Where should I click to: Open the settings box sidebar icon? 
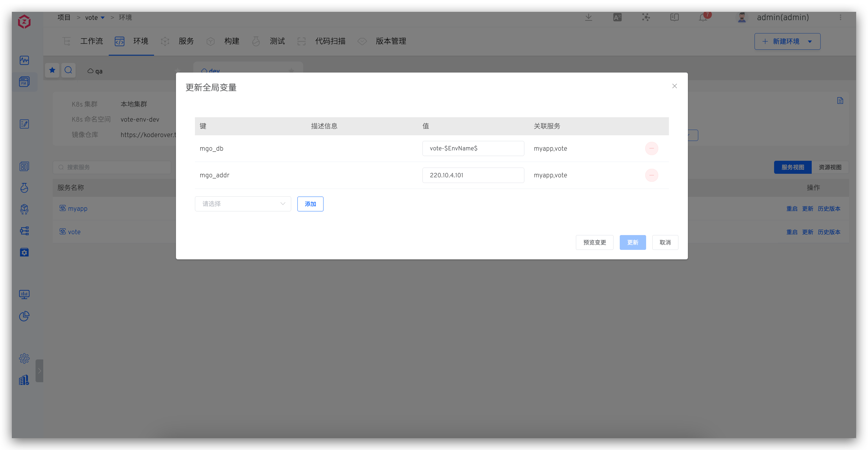tap(24, 252)
